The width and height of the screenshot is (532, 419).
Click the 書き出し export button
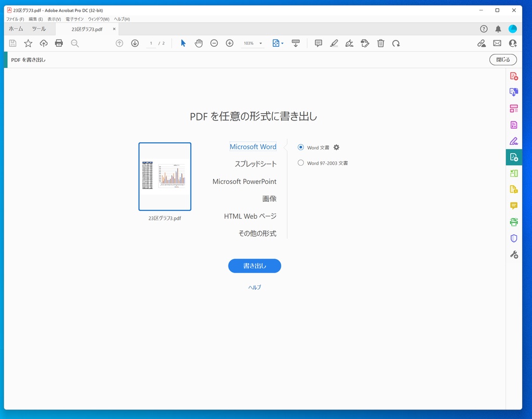(255, 266)
